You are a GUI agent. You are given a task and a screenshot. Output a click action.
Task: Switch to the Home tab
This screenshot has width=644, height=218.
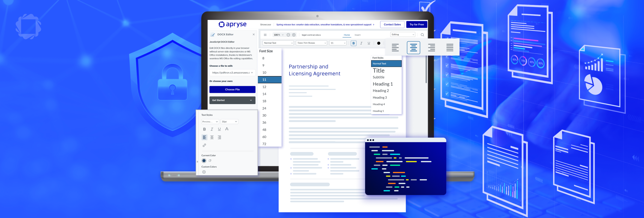(347, 35)
